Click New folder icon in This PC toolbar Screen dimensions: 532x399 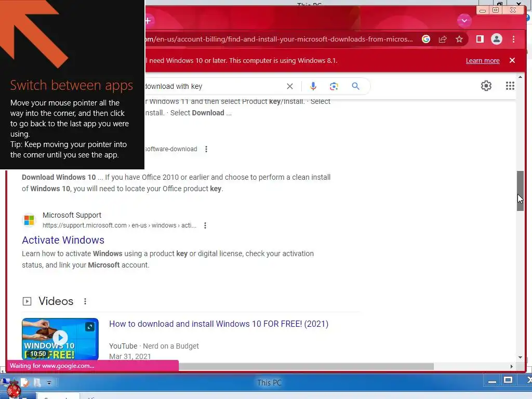37,383
